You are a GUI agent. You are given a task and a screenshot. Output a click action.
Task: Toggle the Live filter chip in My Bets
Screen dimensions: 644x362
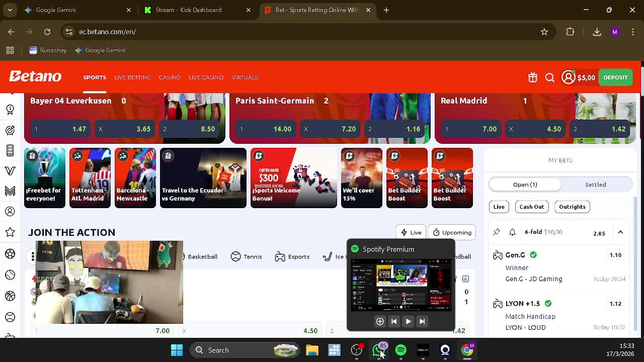click(x=499, y=207)
